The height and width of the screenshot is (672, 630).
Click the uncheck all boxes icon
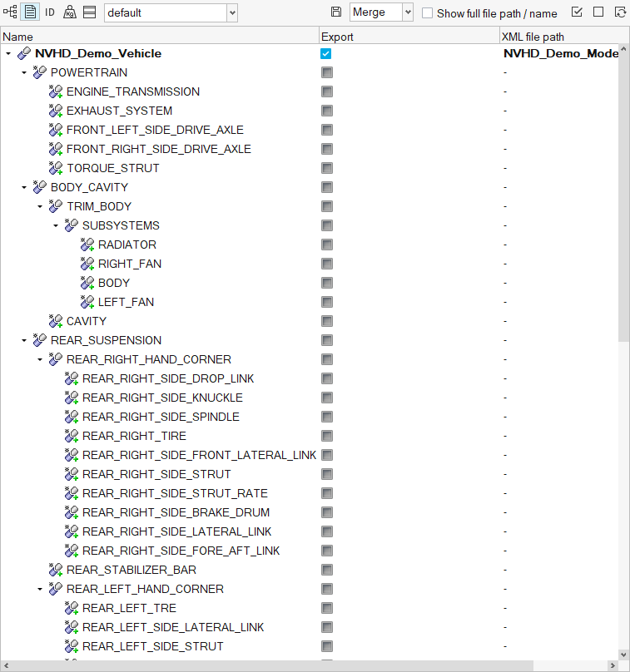click(598, 12)
